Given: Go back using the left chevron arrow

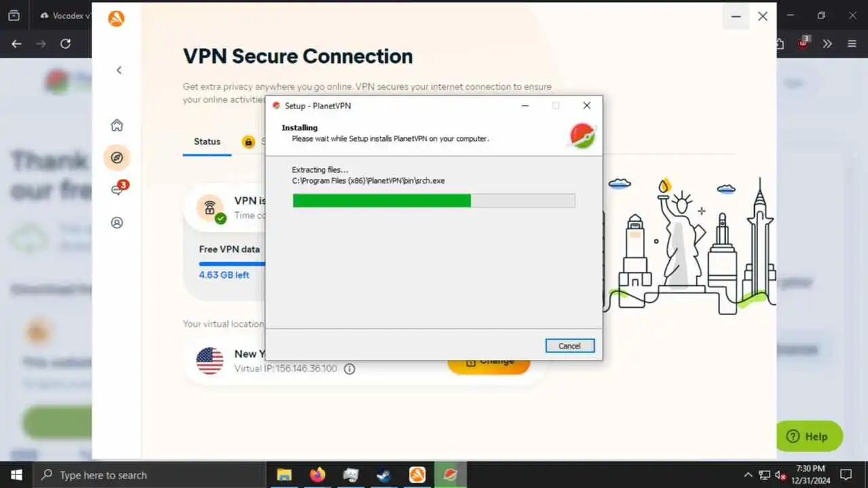Looking at the screenshot, I should [x=119, y=70].
